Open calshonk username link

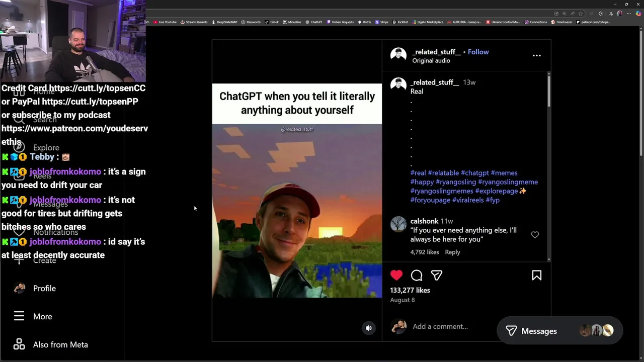pos(424,221)
